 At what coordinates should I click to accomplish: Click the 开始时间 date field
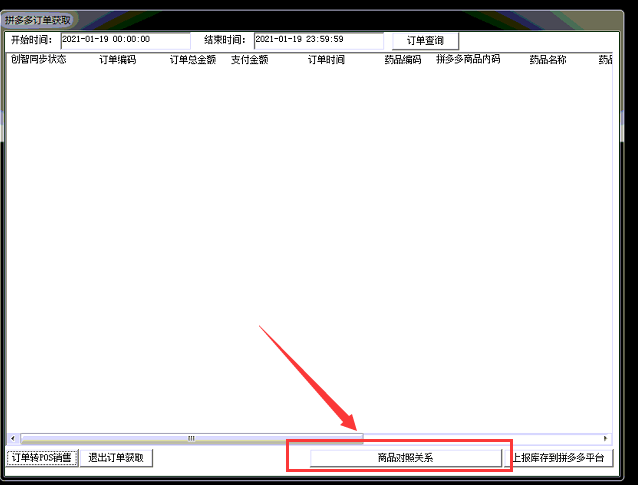[125, 40]
